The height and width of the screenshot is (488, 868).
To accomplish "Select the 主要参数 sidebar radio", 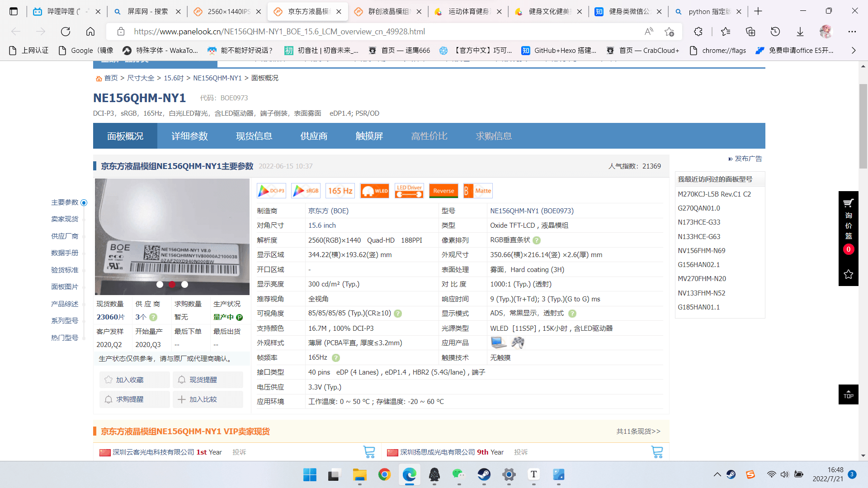I will pyautogui.click(x=84, y=203).
